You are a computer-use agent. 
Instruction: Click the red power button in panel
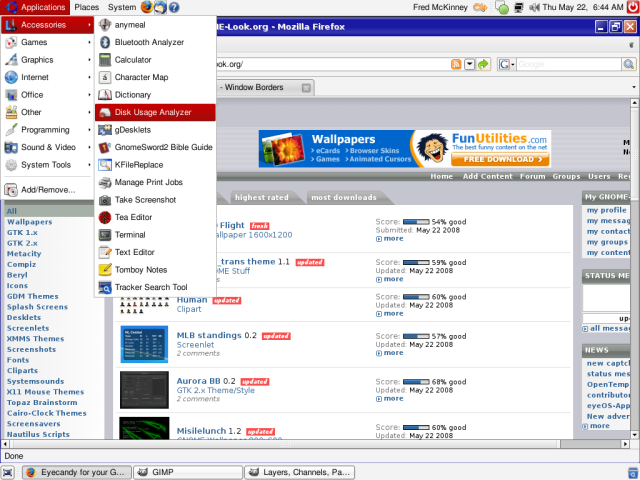coord(633,7)
